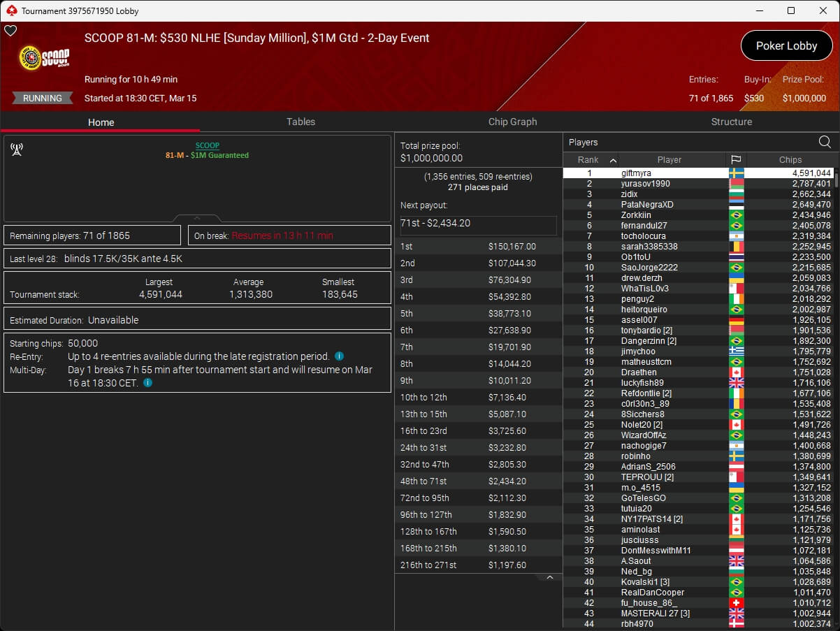Click Sweden flag next to giftmyra
Screen dimensions: 840x631
pos(736,173)
